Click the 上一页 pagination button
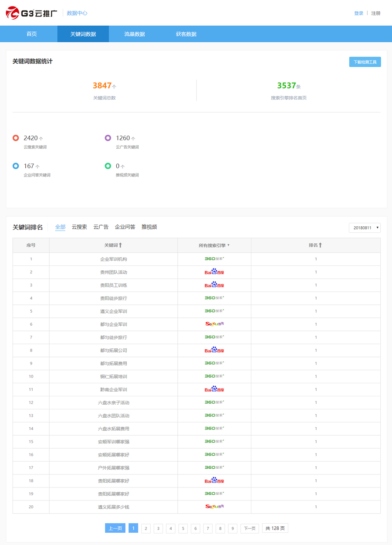 (x=115, y=528)
